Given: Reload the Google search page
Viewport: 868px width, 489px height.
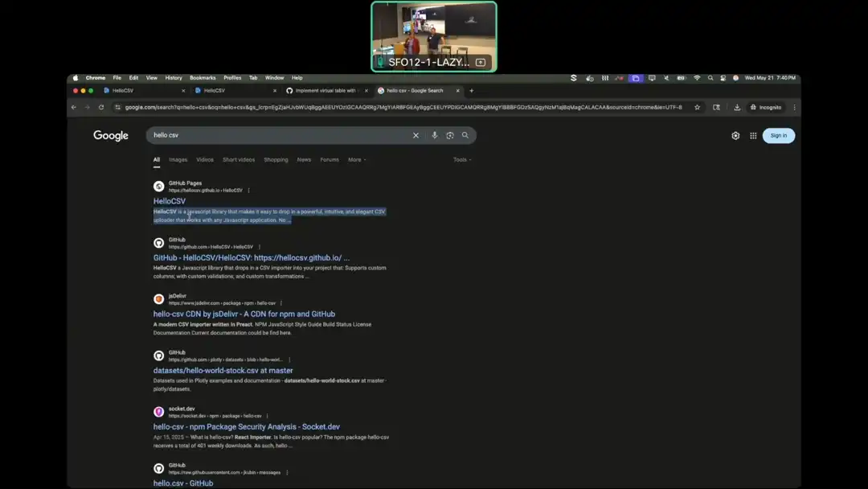Looking at the screenshot, I should (101, 108).
